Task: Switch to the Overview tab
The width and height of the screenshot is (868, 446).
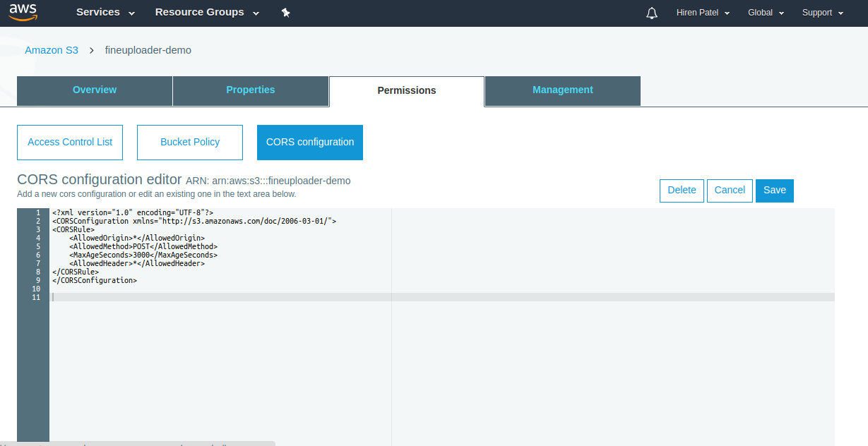Action: 94,90
